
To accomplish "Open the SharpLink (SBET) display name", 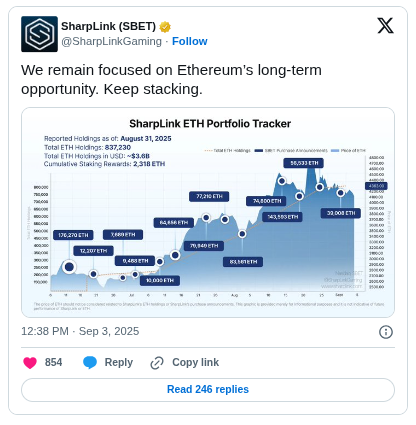I will (108, 26).
